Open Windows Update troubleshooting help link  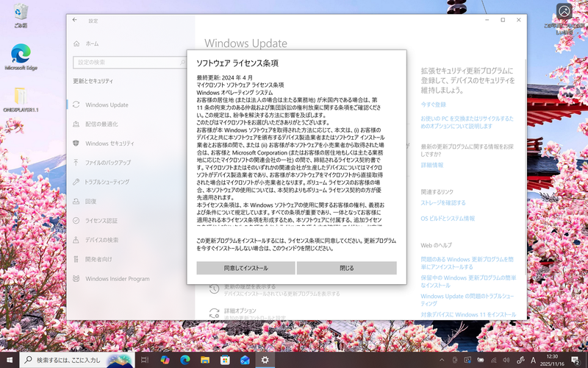467,300
